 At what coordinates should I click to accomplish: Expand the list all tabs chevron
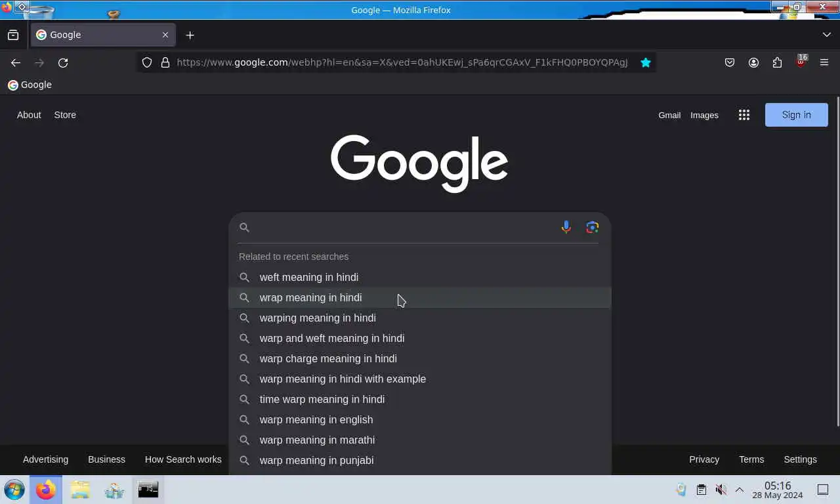[826, 35]
